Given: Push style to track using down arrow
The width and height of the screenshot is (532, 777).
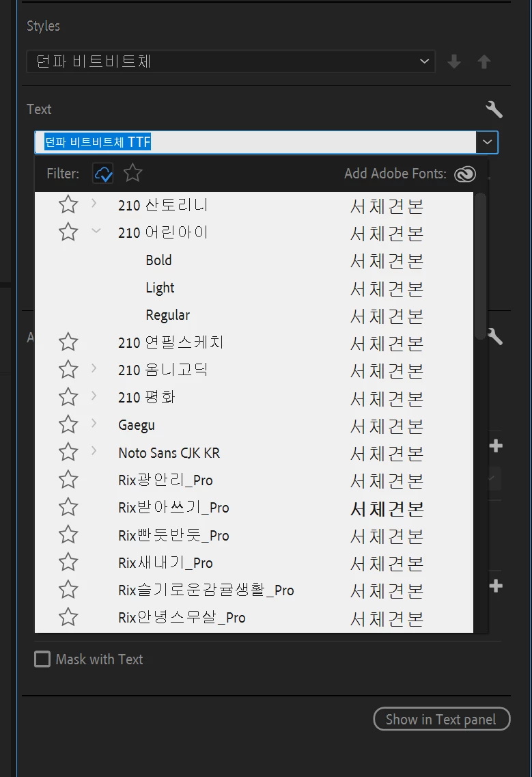Looking at the screenshot, I should [453, 62].
